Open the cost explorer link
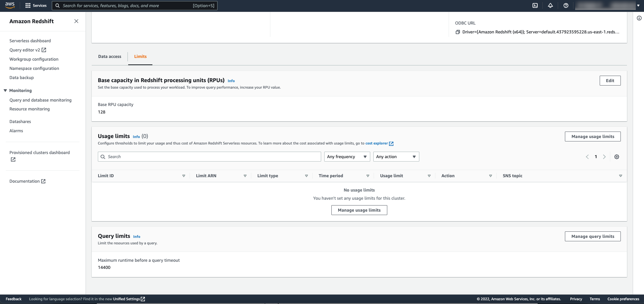 [x=376, y=143]
